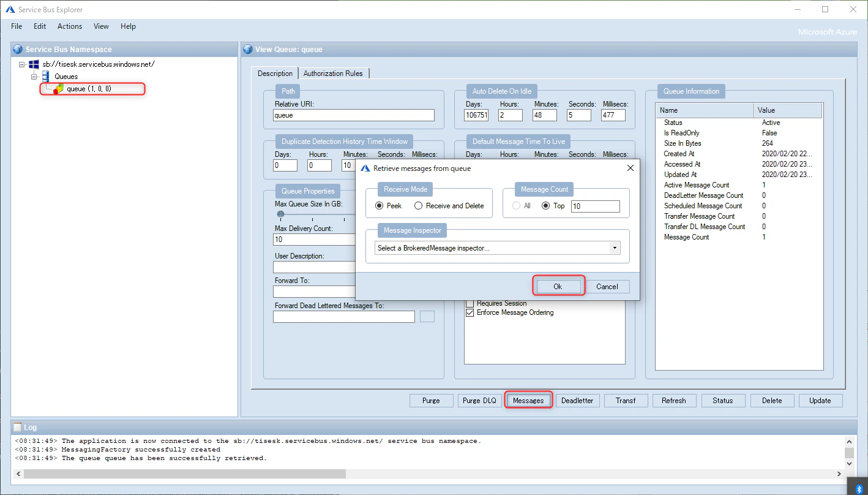Click Cancel in the retrieve messages dialog
The image size is (868, 495).
coord(607,286)
